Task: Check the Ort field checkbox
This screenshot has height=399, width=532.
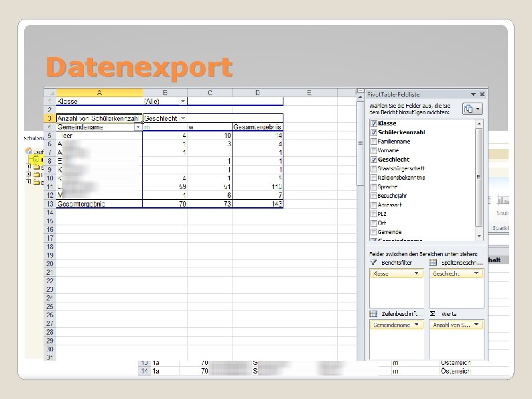Action: tap(374, 223)
